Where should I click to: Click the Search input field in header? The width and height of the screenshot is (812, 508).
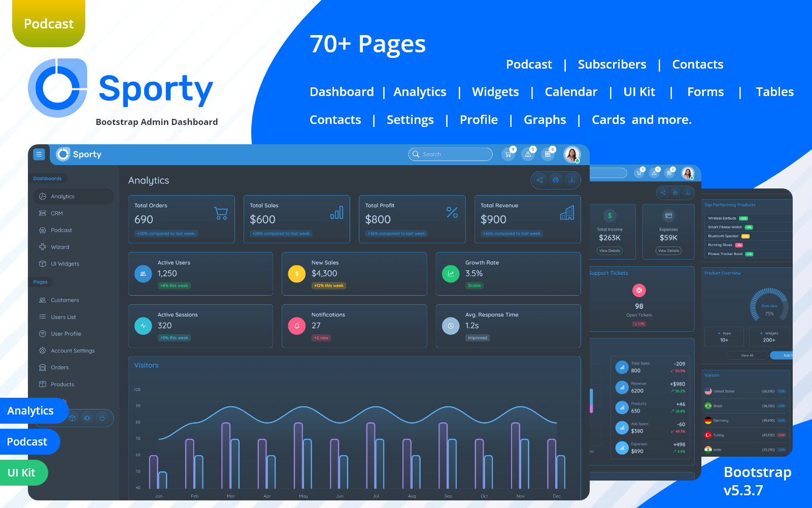tap(450, 154)
